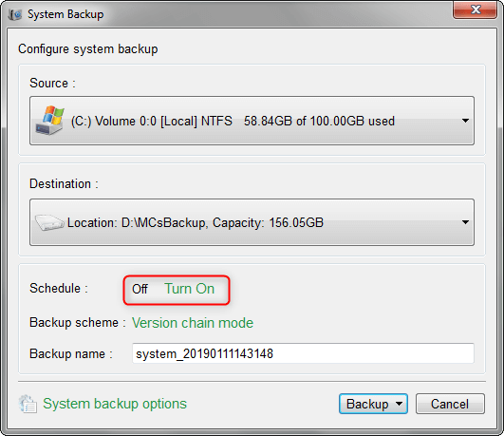Click the Backup name input field
The height and width of the screenshot is (436, 504).
(303, 353)
